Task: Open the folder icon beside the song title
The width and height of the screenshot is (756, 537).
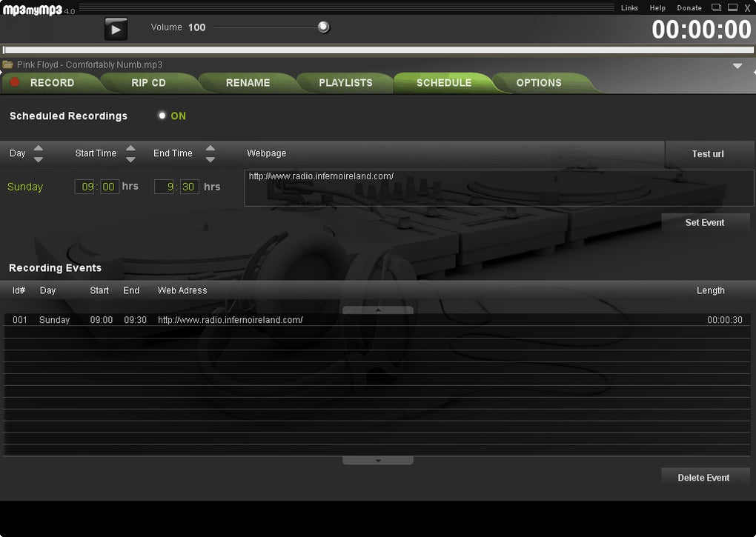Action: point(7,64)
